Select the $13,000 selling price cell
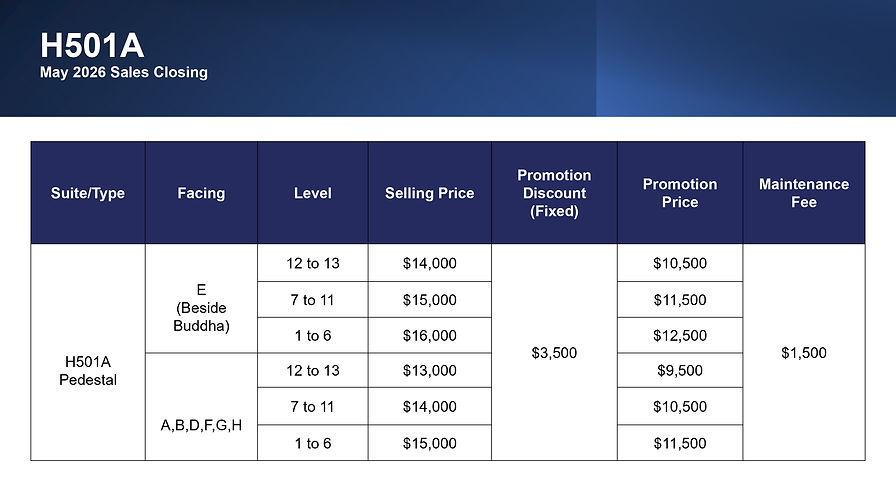Viewport: 896px width, 504px height. (x=430, y=370)
